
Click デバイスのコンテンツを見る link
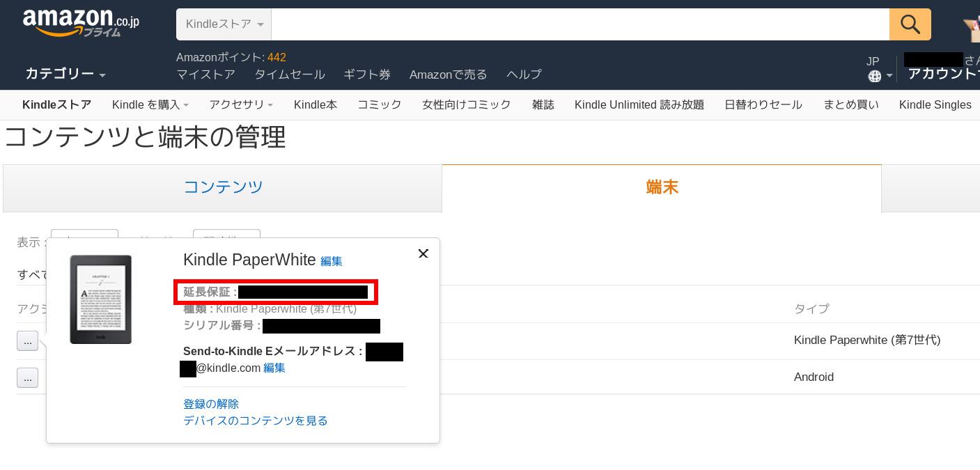tap(256, 421)
